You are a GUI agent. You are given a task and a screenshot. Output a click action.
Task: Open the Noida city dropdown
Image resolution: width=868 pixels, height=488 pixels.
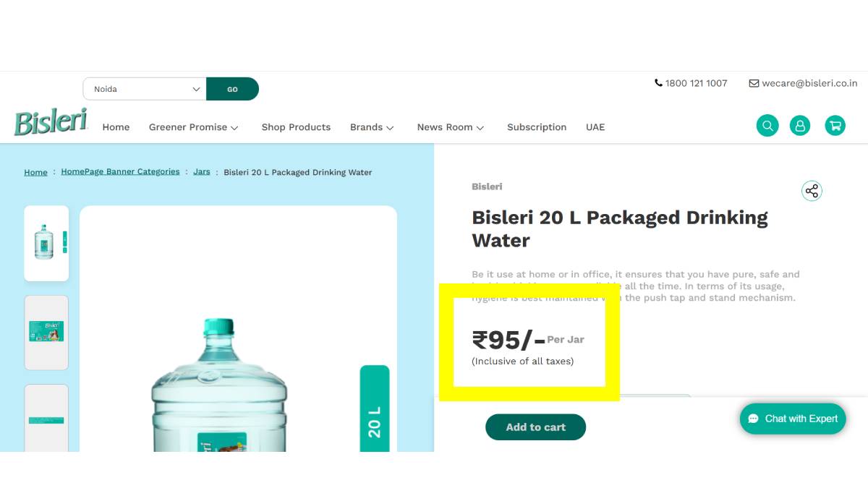[x=145, y=89]
